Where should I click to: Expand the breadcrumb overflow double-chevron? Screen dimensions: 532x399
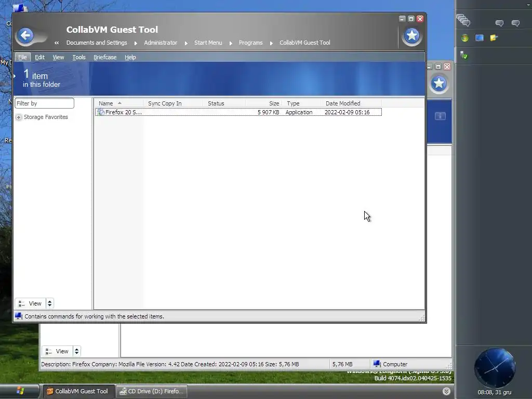click(x=57, y=43)
